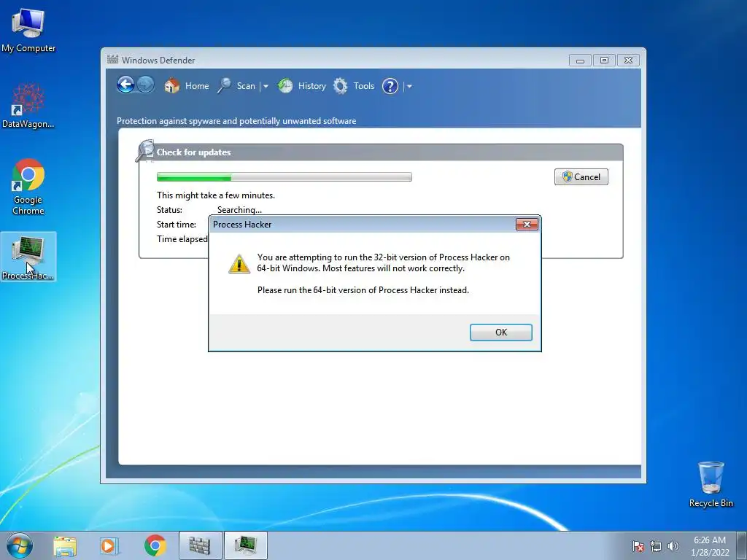The image size is (747, 560).
Task: Open Windows Explorer from the taskbar
Action: 65,546
